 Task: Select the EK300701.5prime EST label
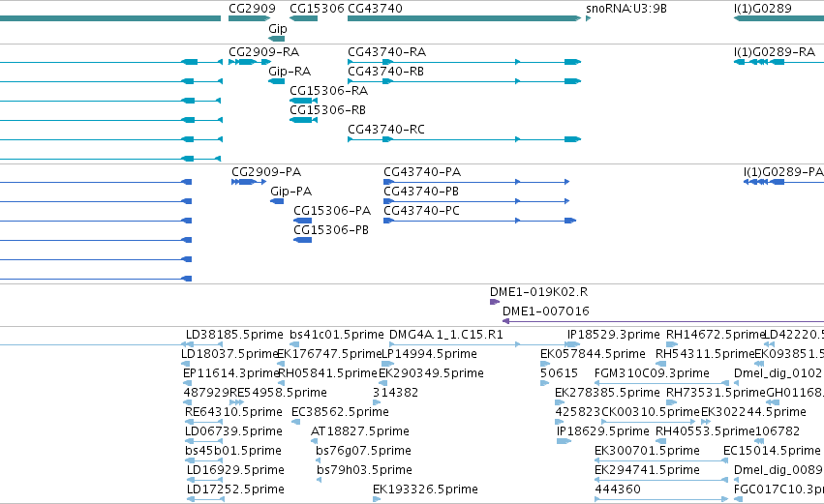pyautogui.click(x=647, y=452)
